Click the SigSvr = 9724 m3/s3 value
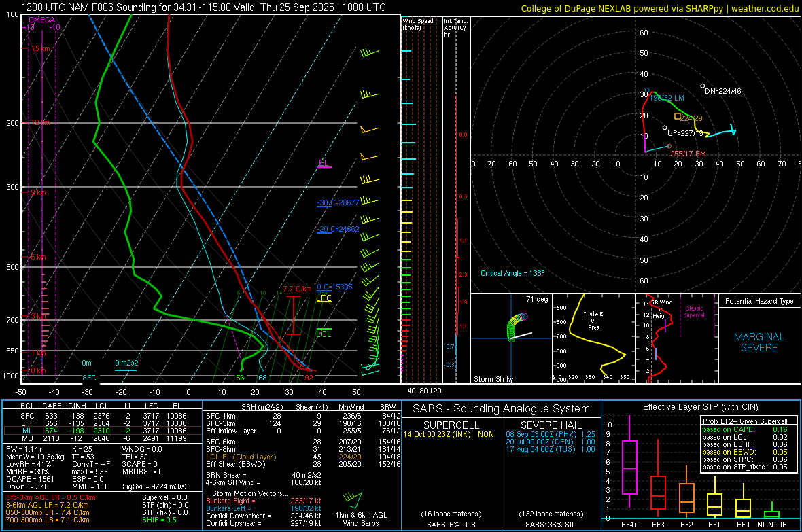 pos(156,486)
